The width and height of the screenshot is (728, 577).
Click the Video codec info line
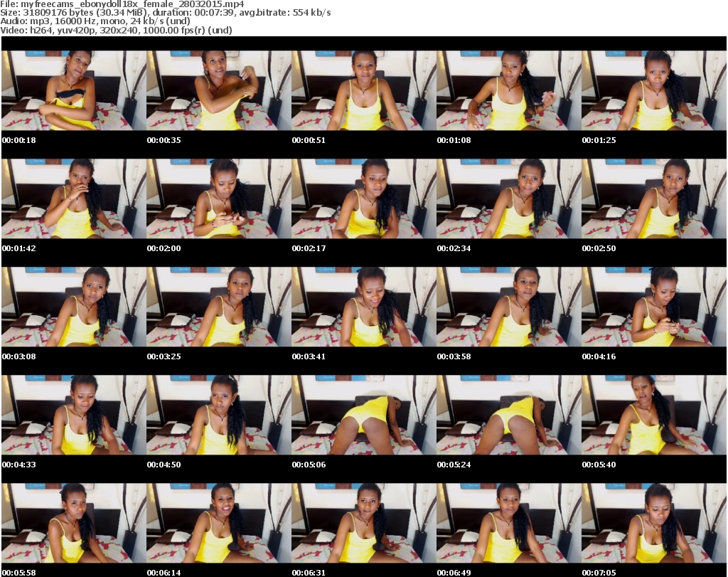click(x=116, y=30)
